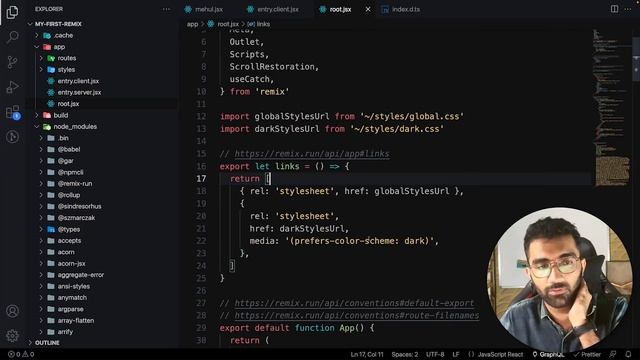The height and width of the screenshot is (360, 640).
Task: Click Spaces: 2 indentation setting
Action: coord(404,354)
